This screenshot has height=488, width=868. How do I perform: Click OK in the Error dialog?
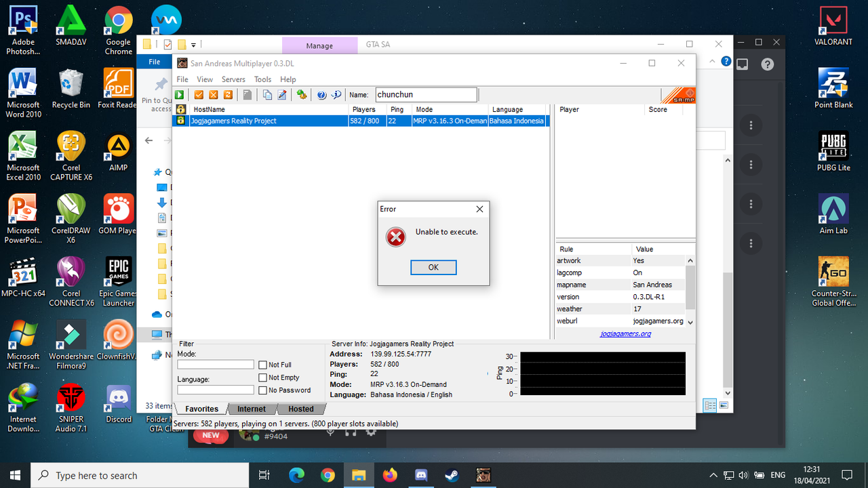[433, 267]
